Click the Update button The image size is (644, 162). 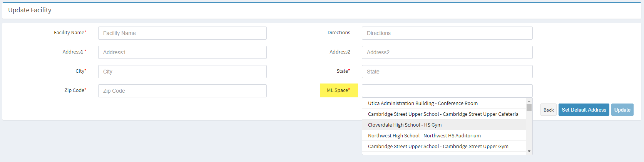(x=622, y=110)
